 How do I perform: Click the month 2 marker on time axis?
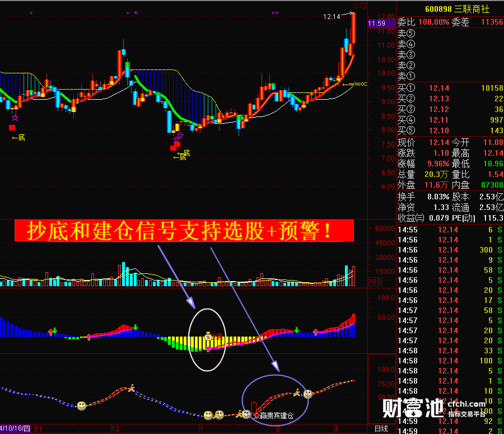pyautogui.click(x=278, y=428)
